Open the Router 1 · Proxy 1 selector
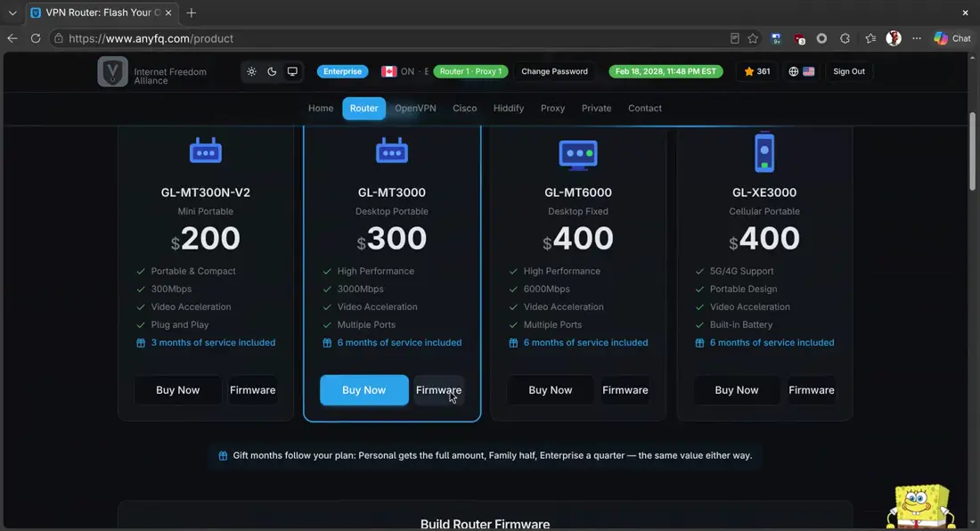 (470, 71)
